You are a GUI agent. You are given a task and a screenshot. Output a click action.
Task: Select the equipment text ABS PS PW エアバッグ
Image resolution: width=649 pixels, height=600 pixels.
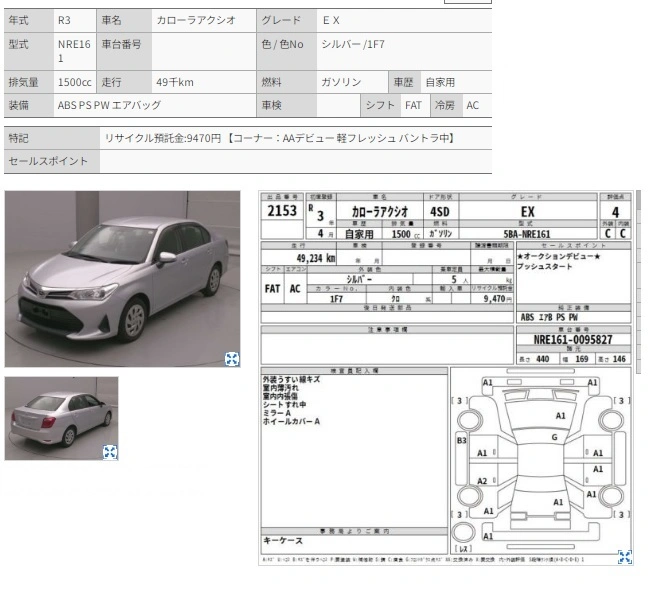109,105
